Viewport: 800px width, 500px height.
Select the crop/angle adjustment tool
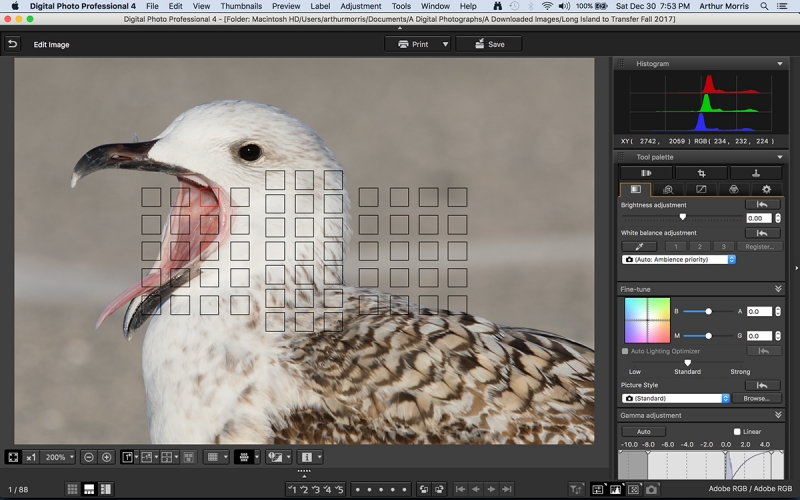(x=701, y=173)
